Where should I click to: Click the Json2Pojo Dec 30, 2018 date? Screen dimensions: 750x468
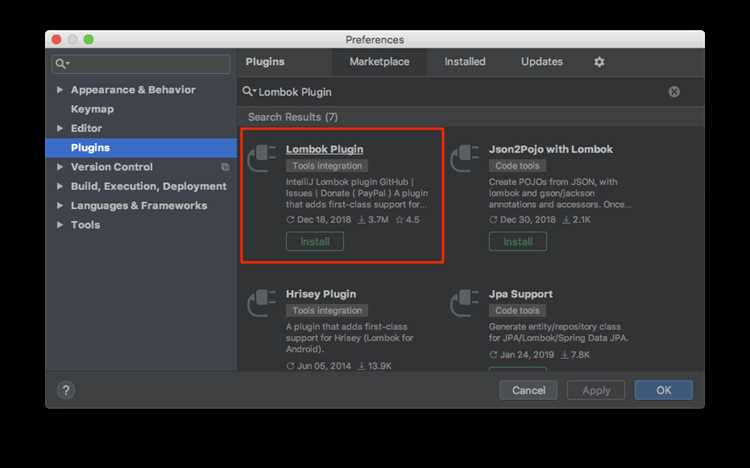528,220
